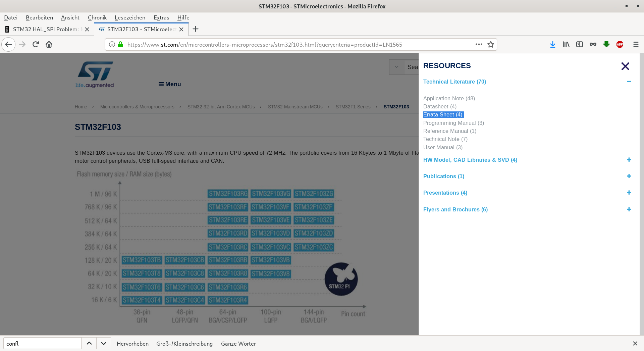644x351 pixels.
Task: Open the search category dropdown
Action: (396, 67)
